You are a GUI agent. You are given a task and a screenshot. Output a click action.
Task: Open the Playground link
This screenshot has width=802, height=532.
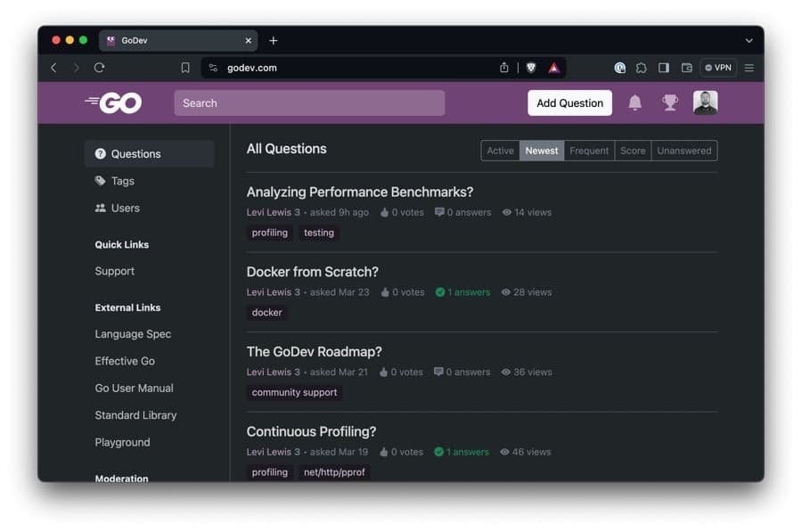coord(122,443)
